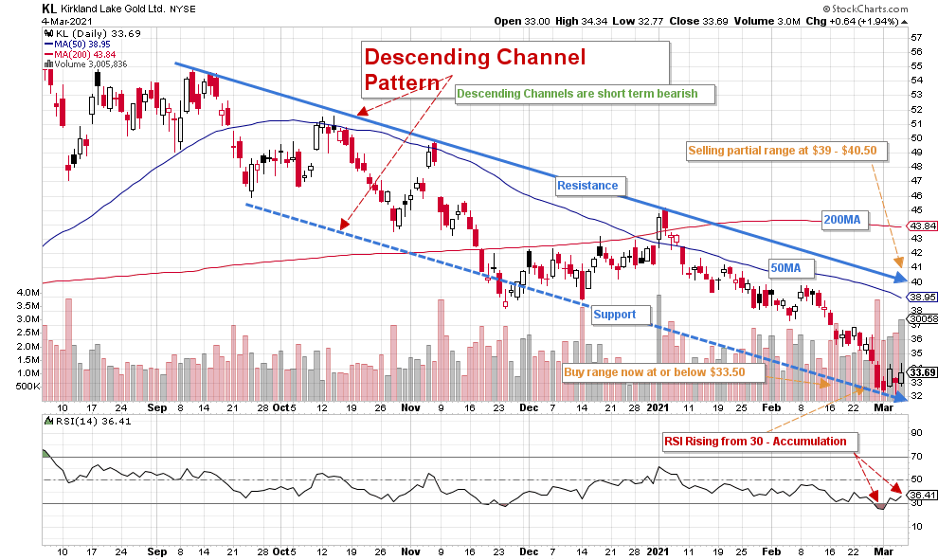Click the KL ticker symbol in the header
This screenshot has height=560, width=938.
(x=48, y=9)
